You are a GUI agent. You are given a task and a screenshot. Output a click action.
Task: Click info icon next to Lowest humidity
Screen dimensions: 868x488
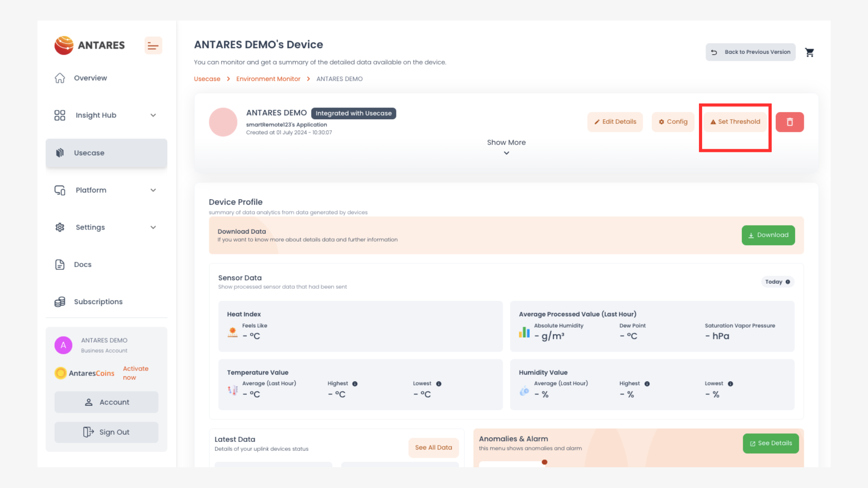point(731,384)
